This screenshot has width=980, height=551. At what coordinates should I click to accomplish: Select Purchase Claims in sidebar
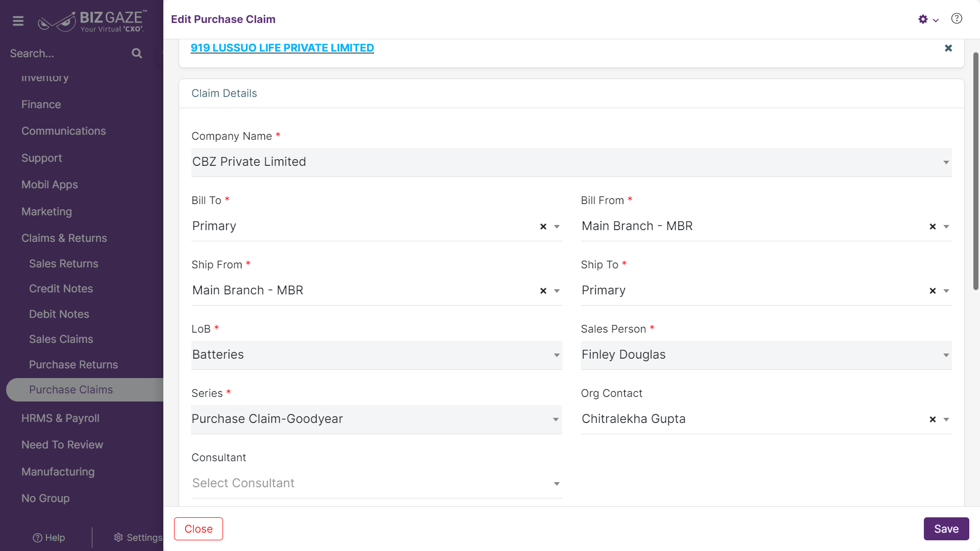click(85, 390)
